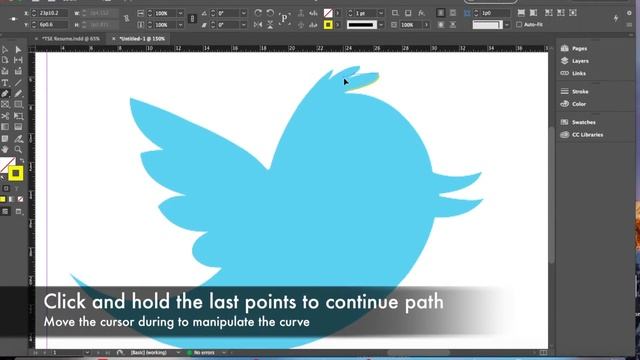Select the Rectangle Frame tool
The height and width of the screenshot is (360, 640).
(5, 104)
